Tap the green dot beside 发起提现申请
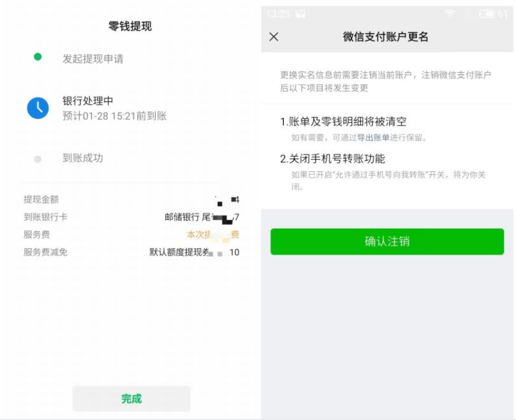516x420 pixels. pos(38,57)
